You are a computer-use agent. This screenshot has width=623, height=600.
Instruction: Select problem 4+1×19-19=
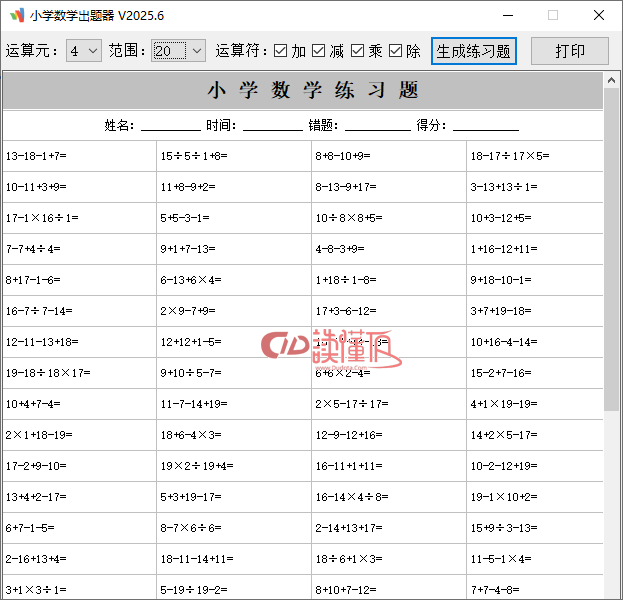pyautogui.click(x=504, y=404)
